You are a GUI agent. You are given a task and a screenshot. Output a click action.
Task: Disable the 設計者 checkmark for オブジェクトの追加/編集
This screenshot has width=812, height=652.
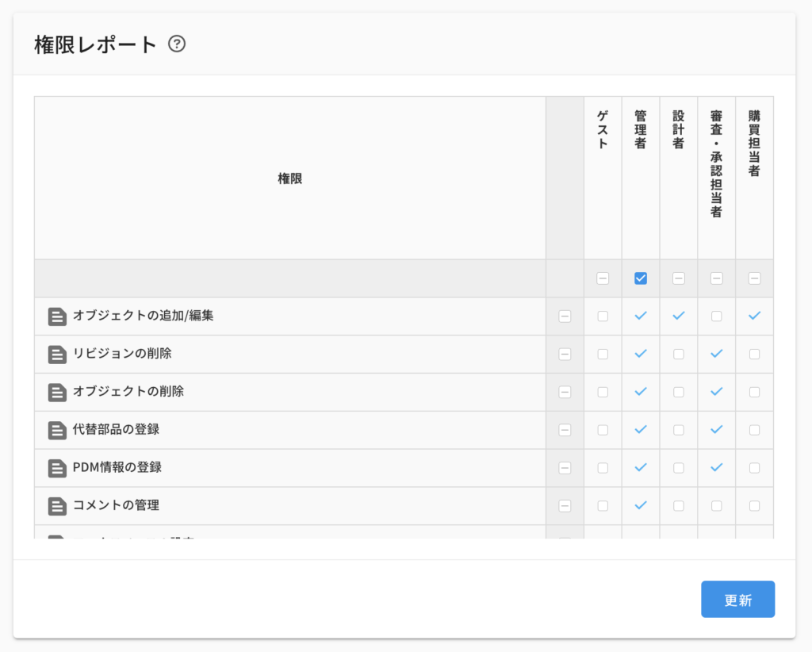(x=678, y=316)
